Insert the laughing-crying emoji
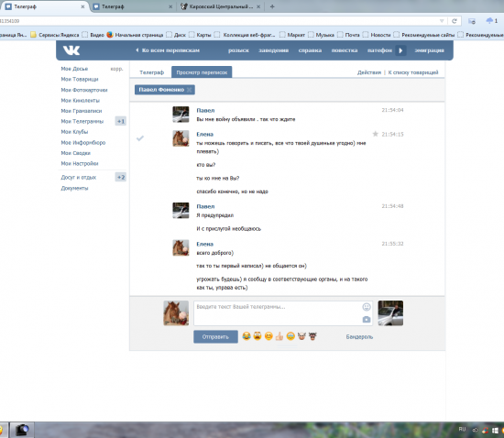The height and width of the screenshot is (438, 504). [247, 336]
